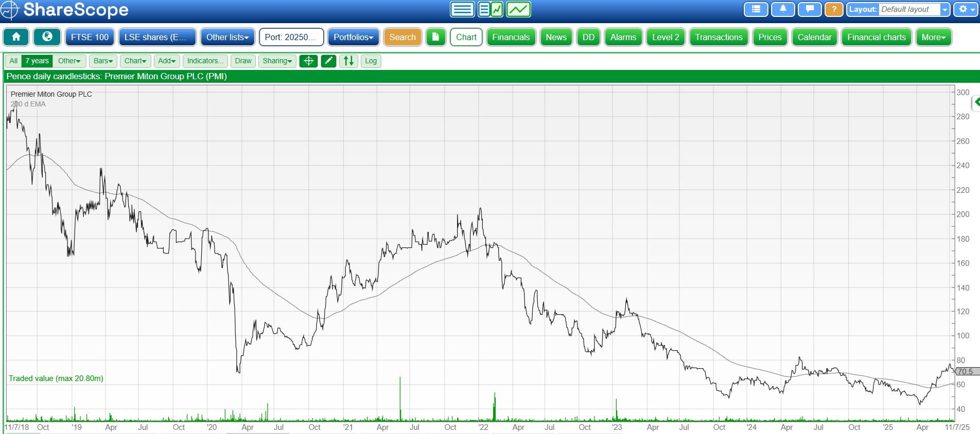Toggle the up-down arrows tool
The image size is (980, 434).
pyautogui.click(x=348, y=61)
